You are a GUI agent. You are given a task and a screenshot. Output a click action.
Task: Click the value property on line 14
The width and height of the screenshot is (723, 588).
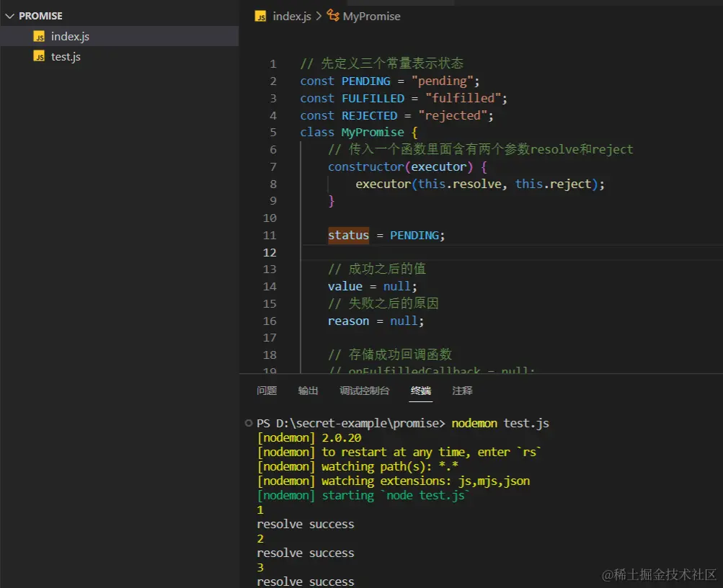pos(345,287)
